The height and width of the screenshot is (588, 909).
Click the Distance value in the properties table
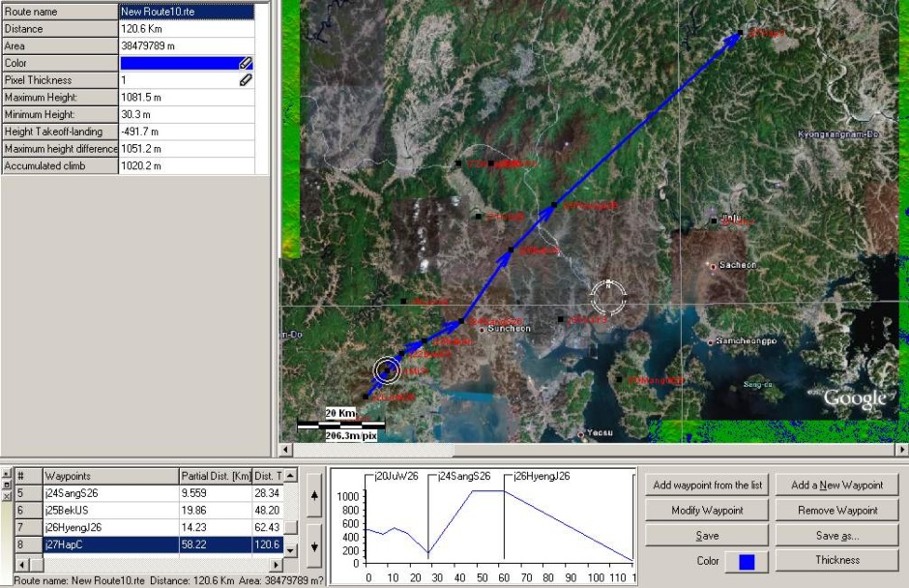[186, 29]
